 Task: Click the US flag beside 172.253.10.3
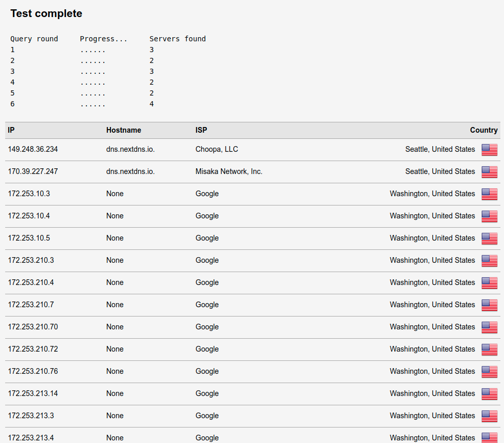coord(489,194)
